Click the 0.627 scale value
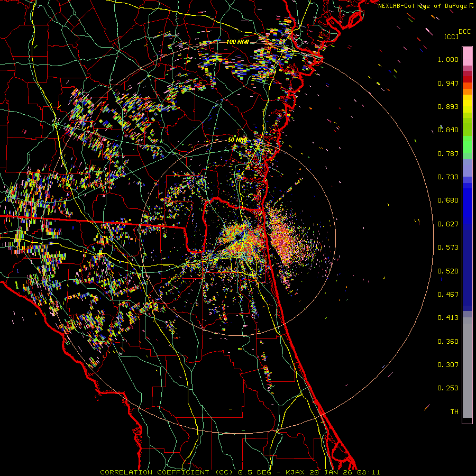 [448, 224]
